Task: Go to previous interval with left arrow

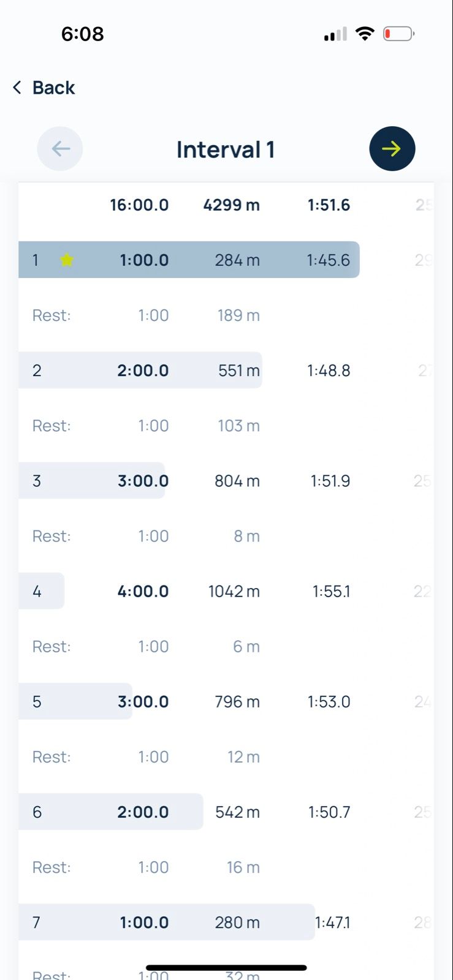Action: (60, 149)
